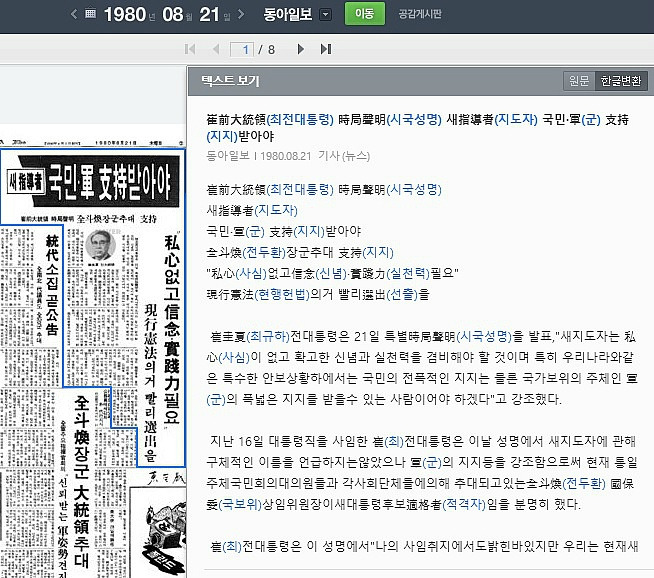
Task: Click the page number input field
Action: pyautogui.click(x=242, y=50)
